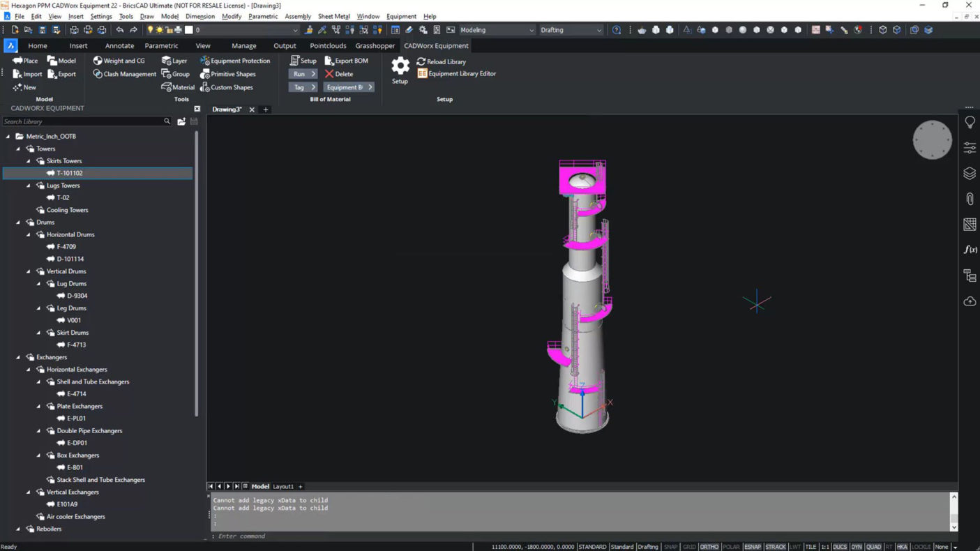Collapse the Exchangers tree node
The image size is (980, 551).
[x=18, y=357]
